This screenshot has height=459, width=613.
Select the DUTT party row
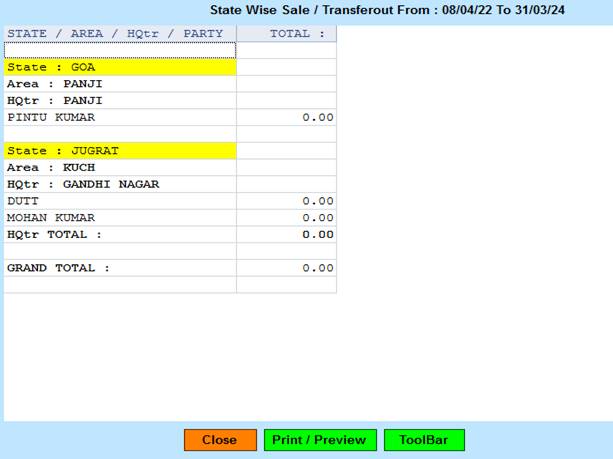(x=120, y=201)
